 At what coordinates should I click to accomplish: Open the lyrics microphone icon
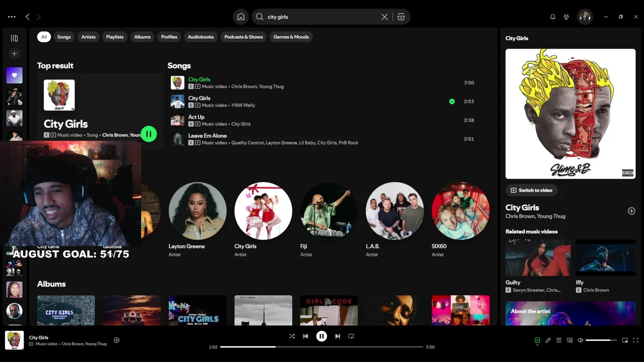(x=548, y=340)
